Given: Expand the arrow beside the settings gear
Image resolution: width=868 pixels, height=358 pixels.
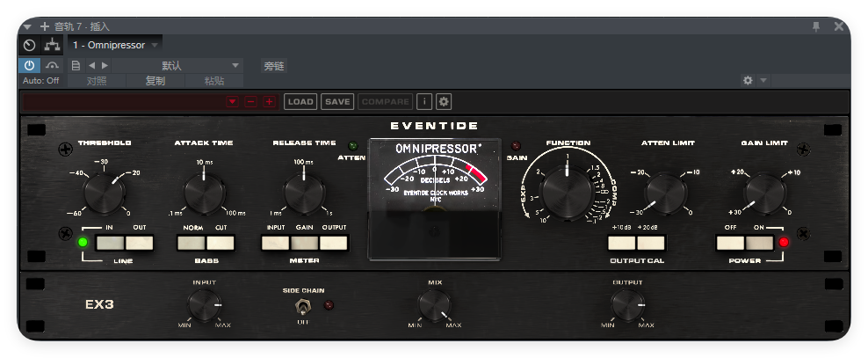Looking at the screenshot, I should (x=763, y=80).
